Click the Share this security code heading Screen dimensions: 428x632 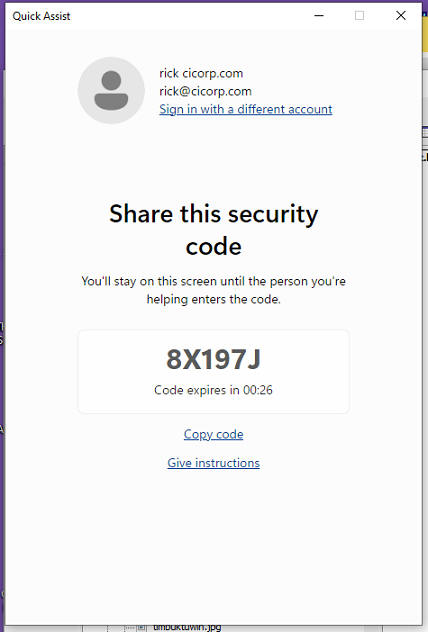213,230
